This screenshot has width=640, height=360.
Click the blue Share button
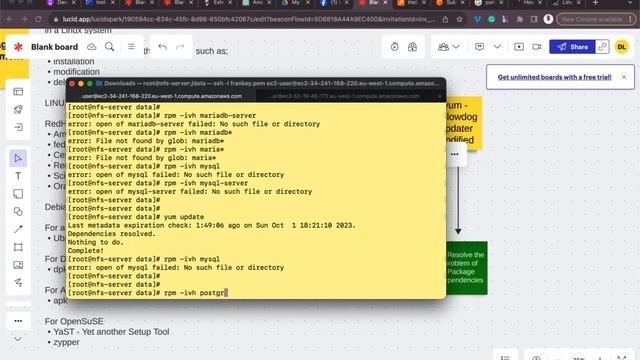[x=572, y=47]
